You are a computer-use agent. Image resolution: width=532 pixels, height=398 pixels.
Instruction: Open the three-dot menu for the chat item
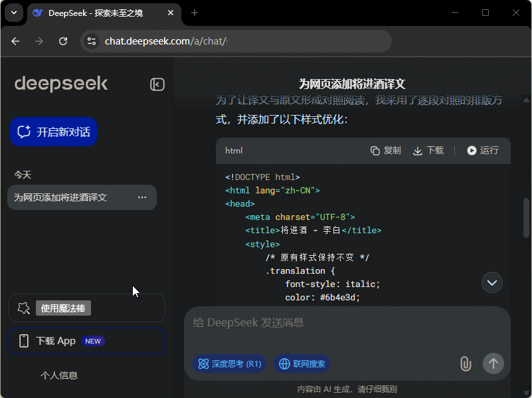pos(142,197)
